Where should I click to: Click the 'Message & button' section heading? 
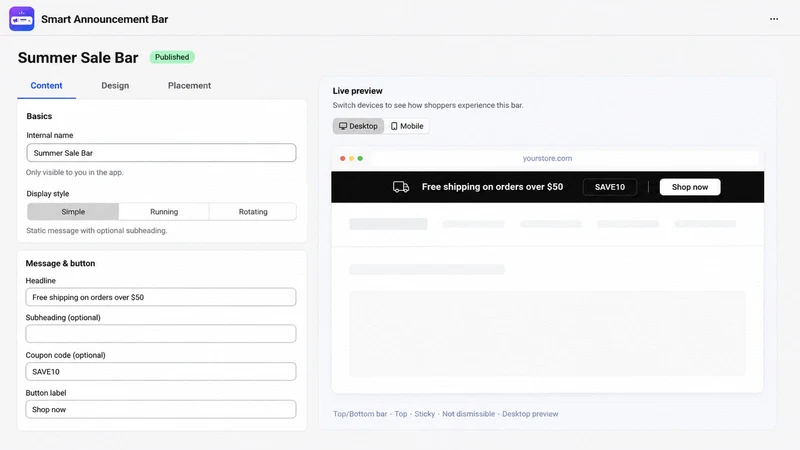pos(60,263)
